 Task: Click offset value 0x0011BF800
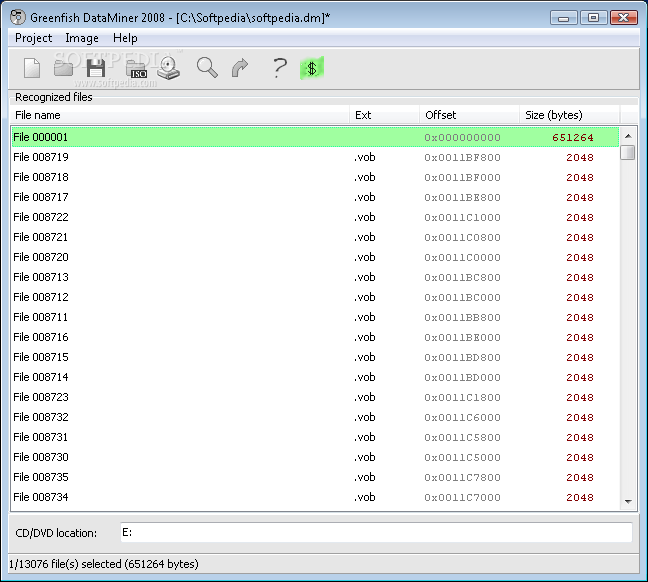click(462, 157)
